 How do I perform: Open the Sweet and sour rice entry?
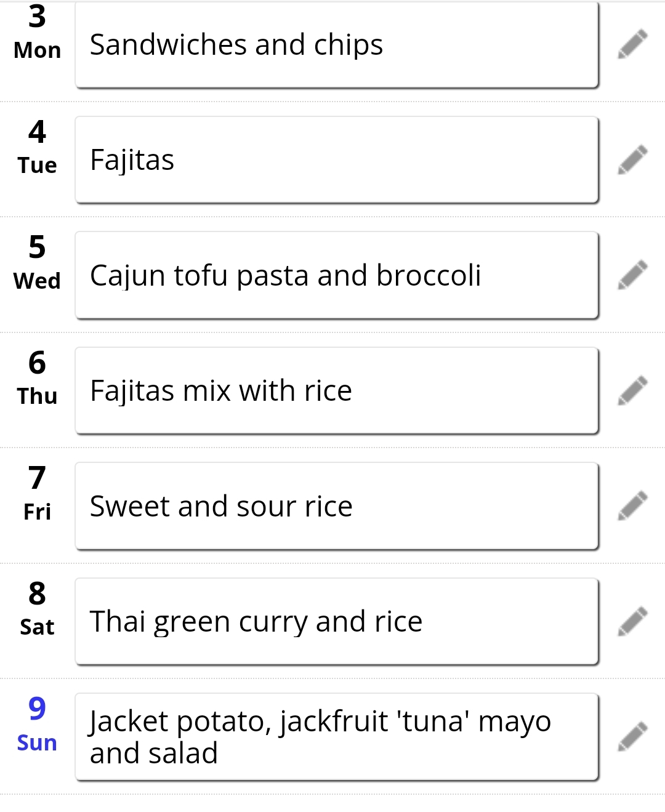tap(337, 506)
